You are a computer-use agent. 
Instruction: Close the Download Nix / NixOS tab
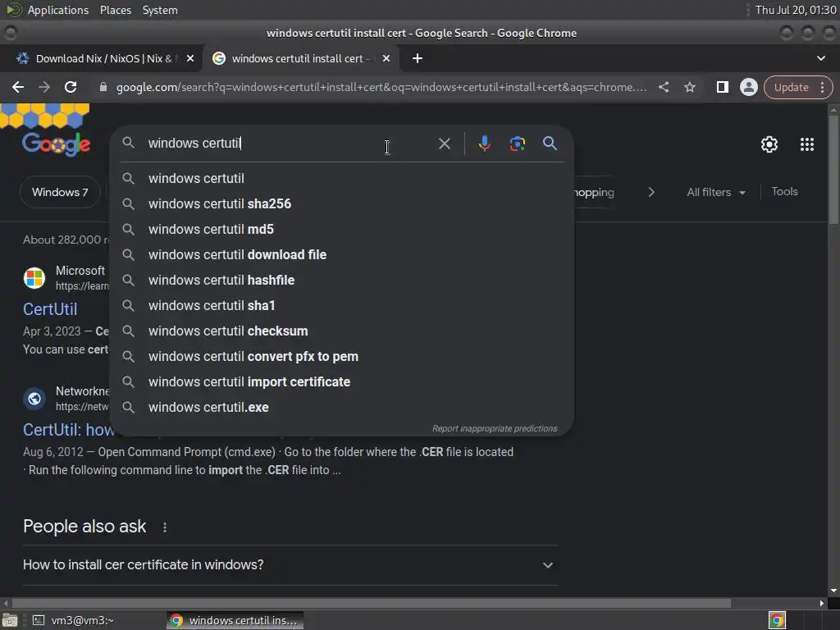coord(190,58)
